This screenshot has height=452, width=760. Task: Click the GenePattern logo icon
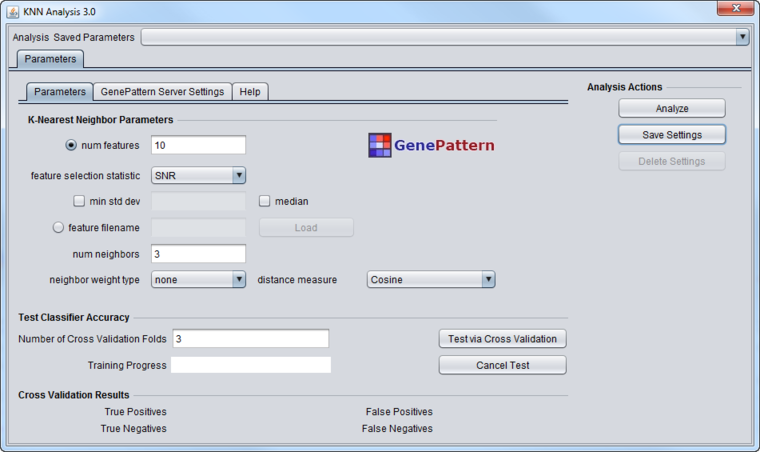(379, 146)
